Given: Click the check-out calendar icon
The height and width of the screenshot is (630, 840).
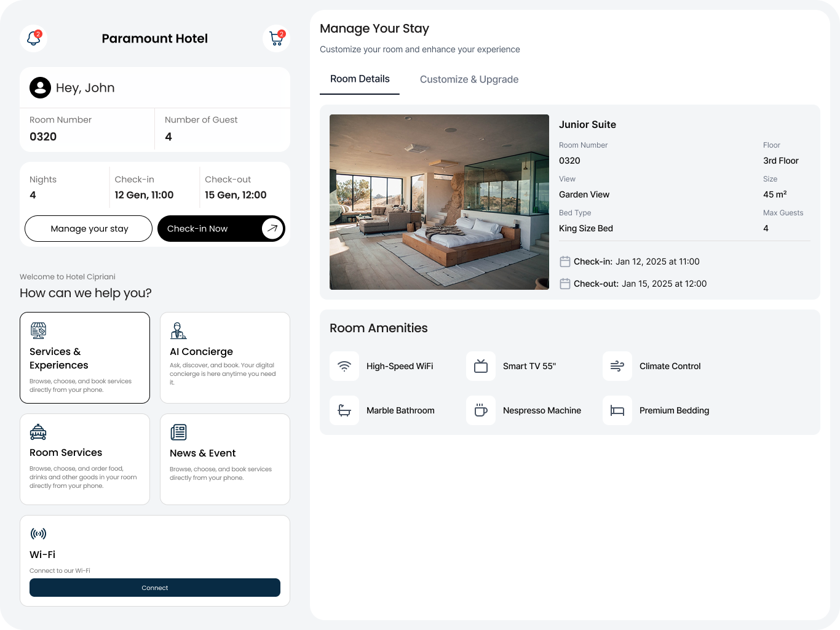Looking at the screenshot, I should click(565, 284).
